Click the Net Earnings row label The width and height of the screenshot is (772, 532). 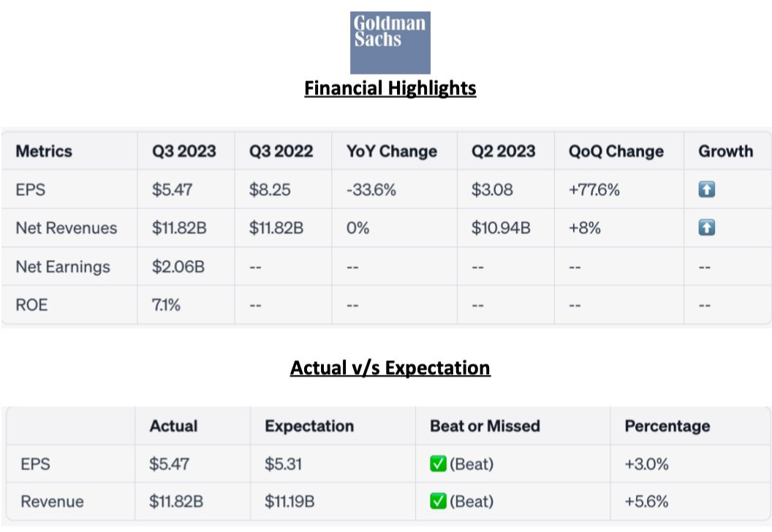coord(63,267)
